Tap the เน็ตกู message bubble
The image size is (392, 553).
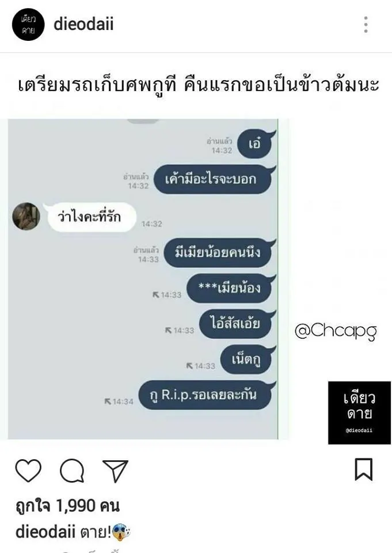248,359
